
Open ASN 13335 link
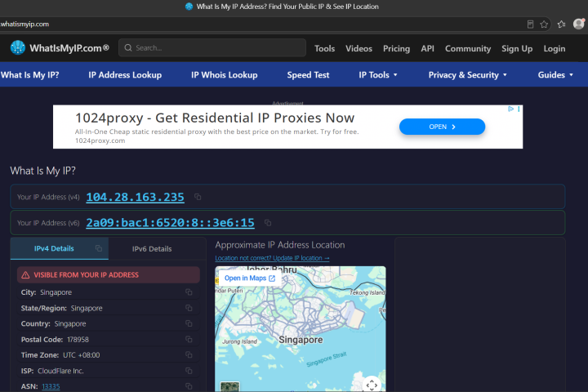pos(51,386)
